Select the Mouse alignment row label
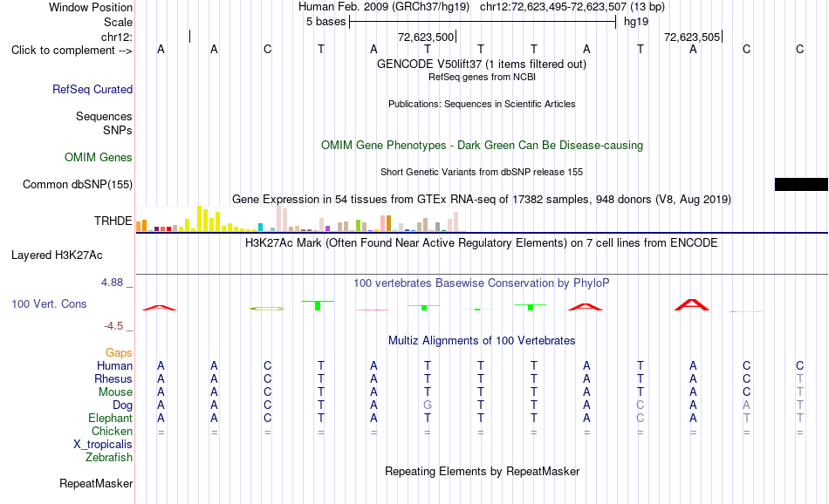 point(115,392)
